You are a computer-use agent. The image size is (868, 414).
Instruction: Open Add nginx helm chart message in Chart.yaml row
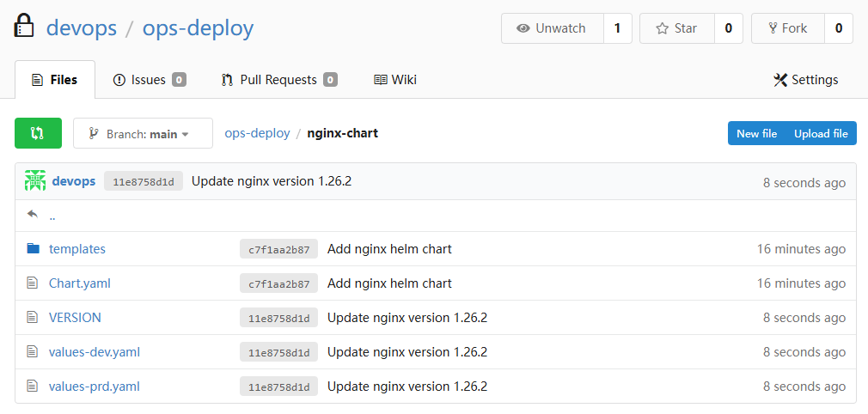coord(389,283)
